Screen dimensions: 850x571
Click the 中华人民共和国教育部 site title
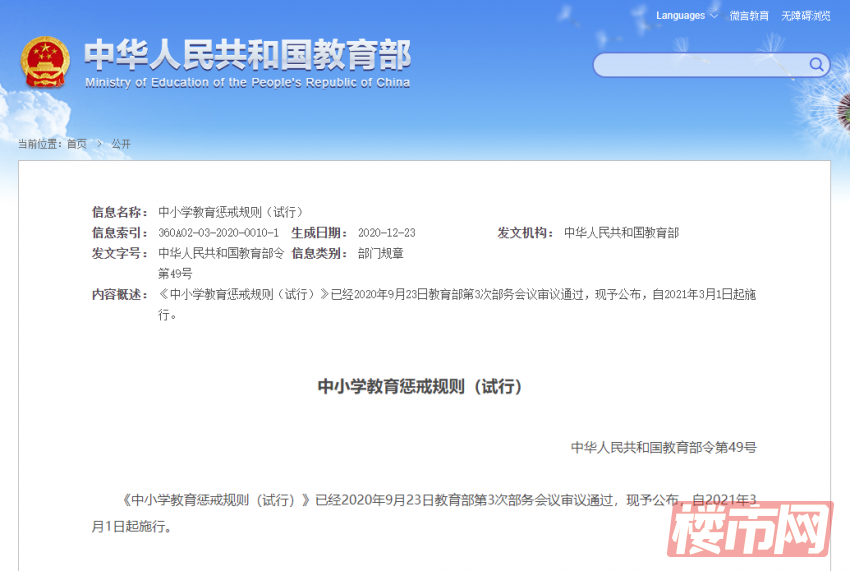248,55
